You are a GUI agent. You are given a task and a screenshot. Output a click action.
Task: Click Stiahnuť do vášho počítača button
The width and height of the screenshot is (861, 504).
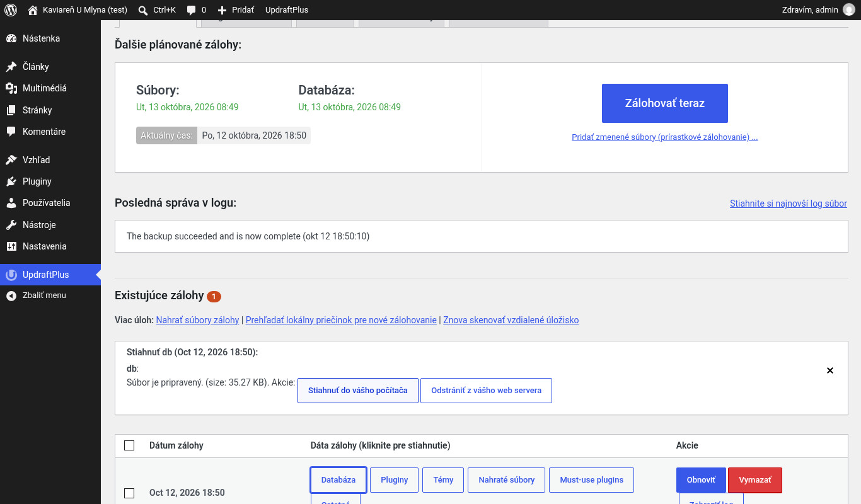(358, 391)
